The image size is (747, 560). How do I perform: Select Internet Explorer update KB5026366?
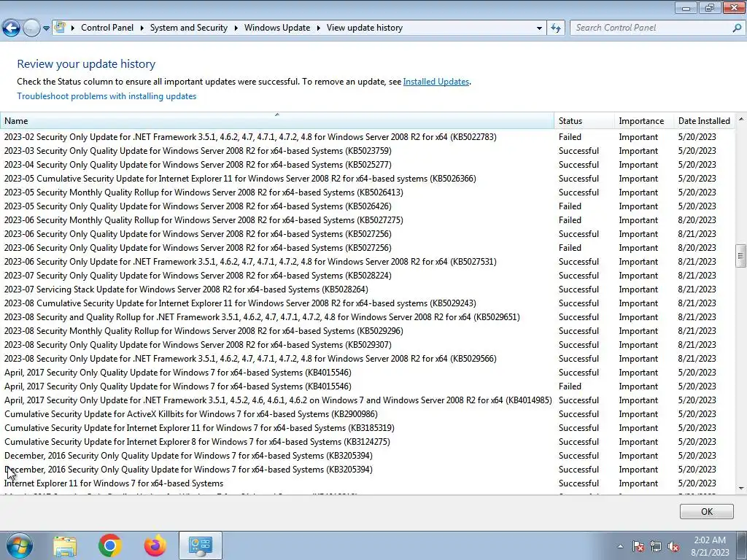pos(368,179)
